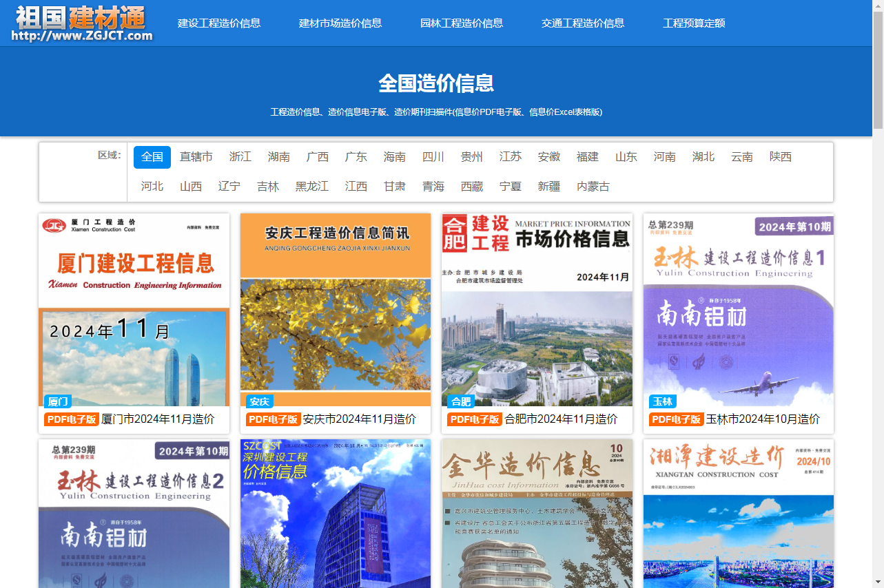The height and width of the screenshot is (588, 884).
Task: Open 玉林建设工程造价信息2 cover thumbnail
Action: click(134, 514)
